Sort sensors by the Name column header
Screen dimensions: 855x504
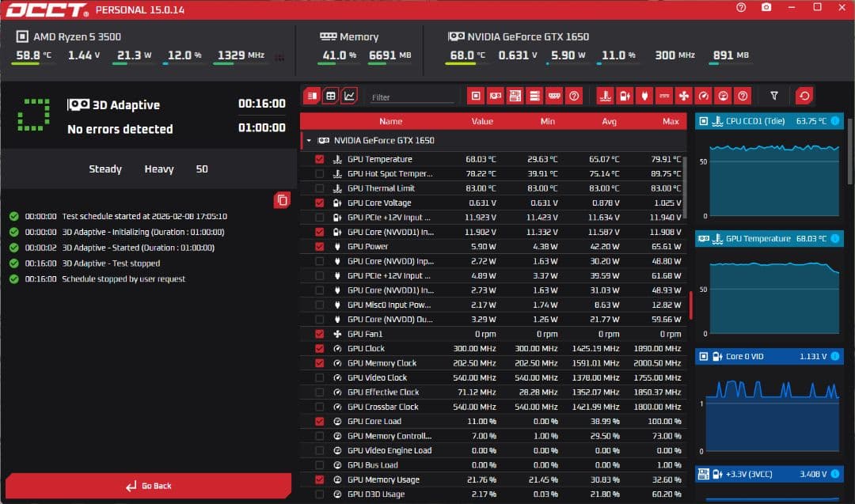(x=390, y=122)
